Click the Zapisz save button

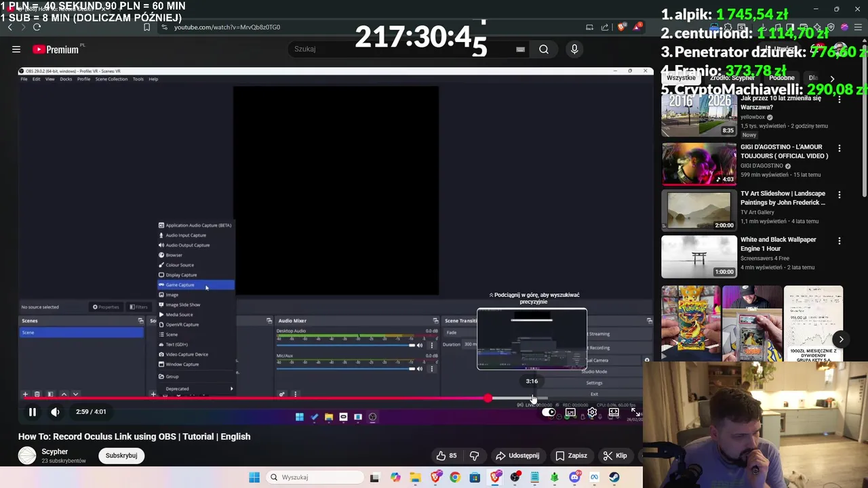571,455
